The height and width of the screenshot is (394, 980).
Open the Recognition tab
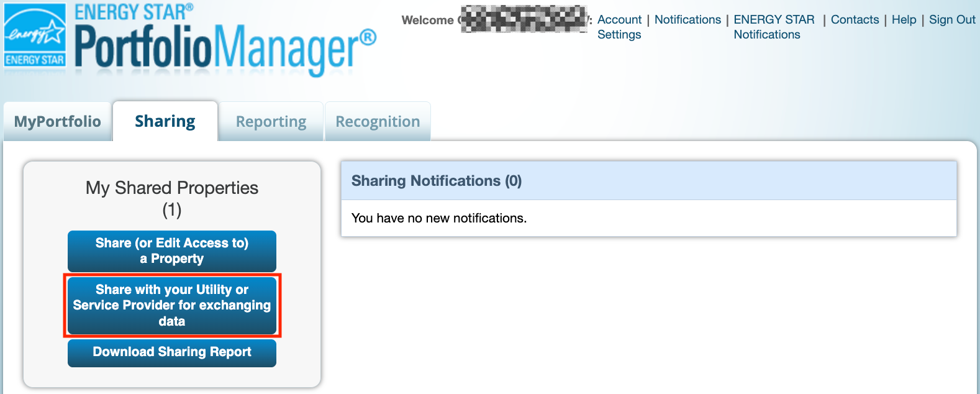pos(378,122)
